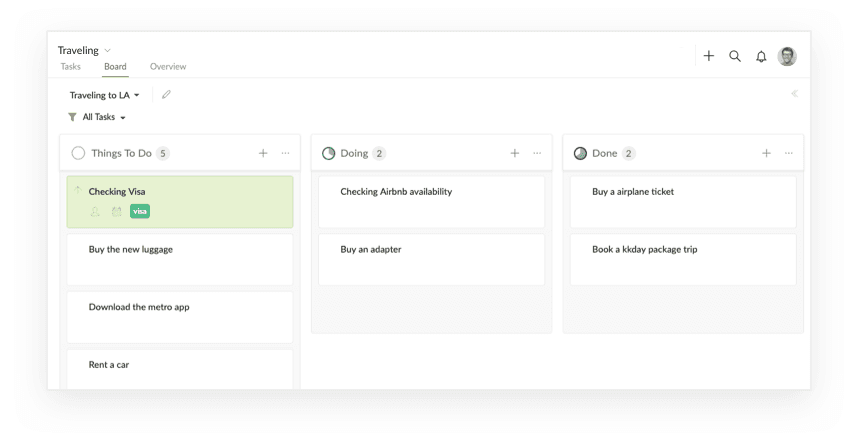Click the green visa tag label

click(x=140, y=211)
